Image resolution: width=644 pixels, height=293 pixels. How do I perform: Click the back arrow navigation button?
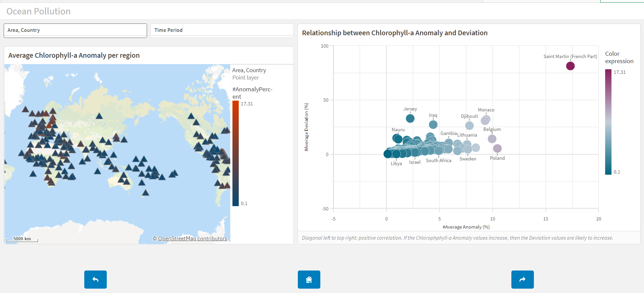95,280
